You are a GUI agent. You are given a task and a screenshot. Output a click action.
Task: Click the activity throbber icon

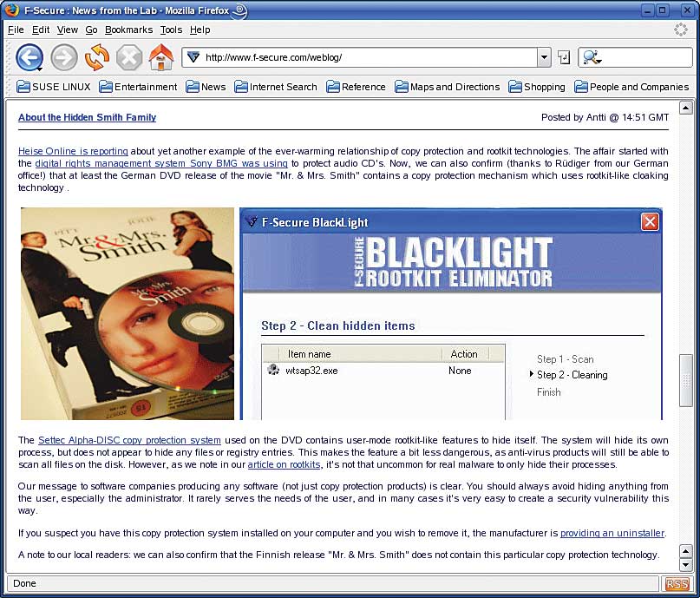680,30
